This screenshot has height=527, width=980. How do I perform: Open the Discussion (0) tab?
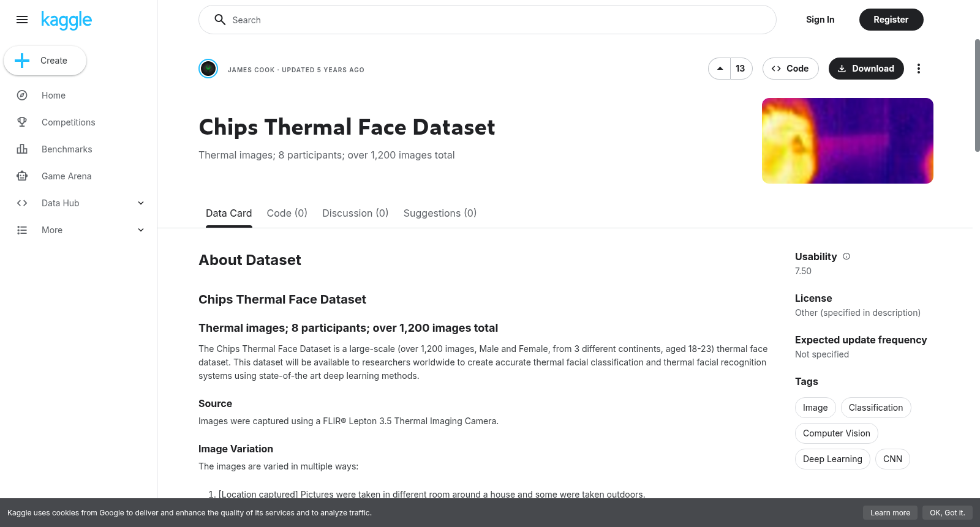click(x=355, y=213)
